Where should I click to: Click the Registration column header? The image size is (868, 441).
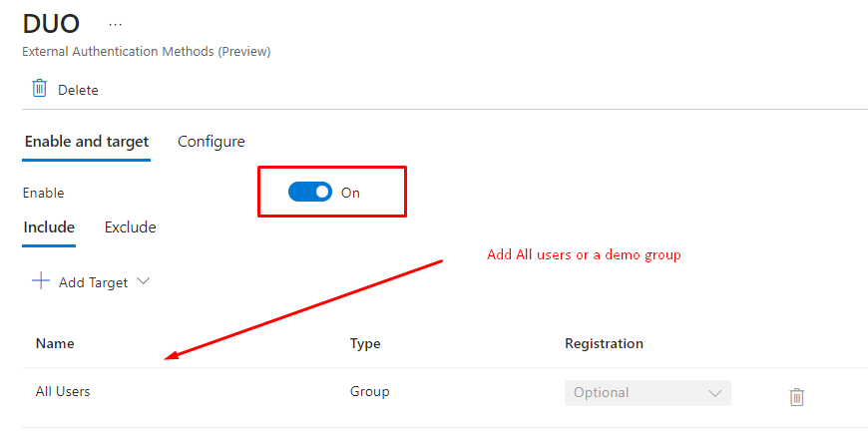click(x=604, y=343)
